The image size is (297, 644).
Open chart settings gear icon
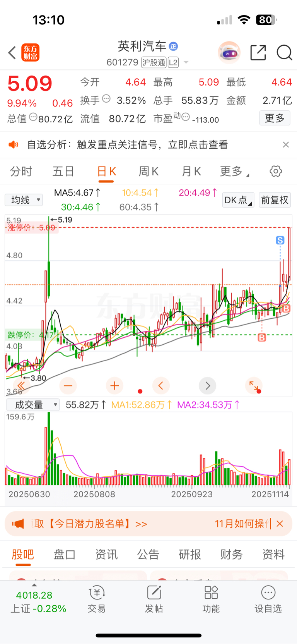pos(276,171)
